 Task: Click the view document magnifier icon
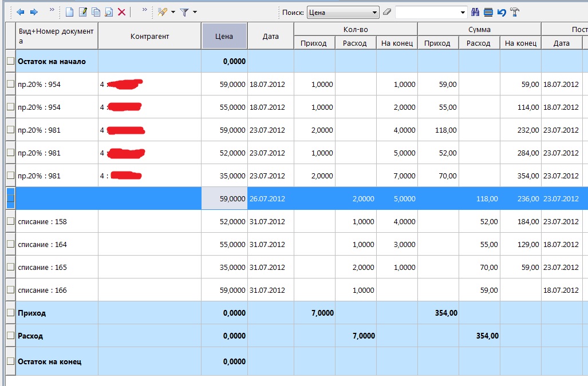pos(109,13)
